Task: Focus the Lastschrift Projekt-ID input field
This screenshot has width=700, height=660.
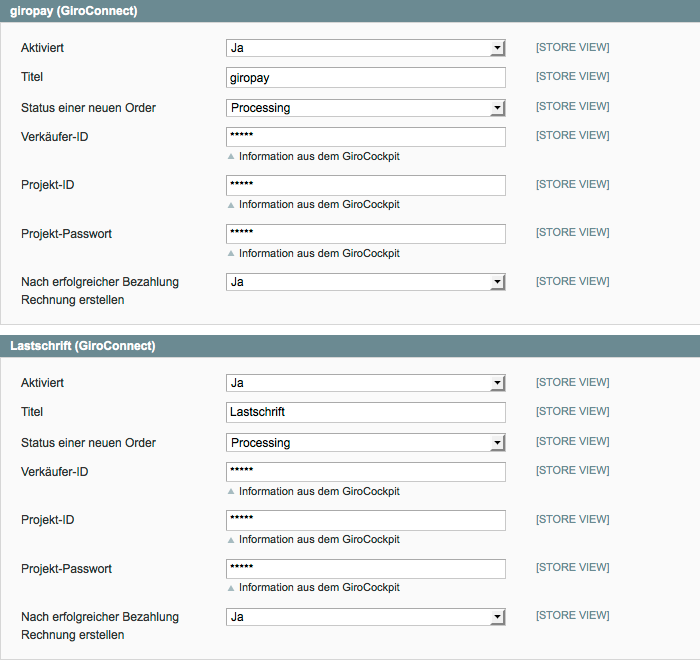Action: [366, 520]
